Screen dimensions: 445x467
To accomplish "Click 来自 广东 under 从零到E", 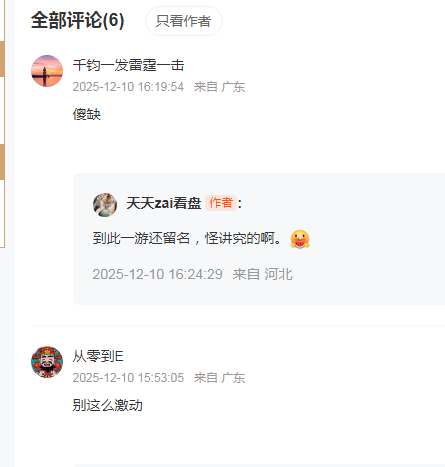I will [x=220, y=378].
